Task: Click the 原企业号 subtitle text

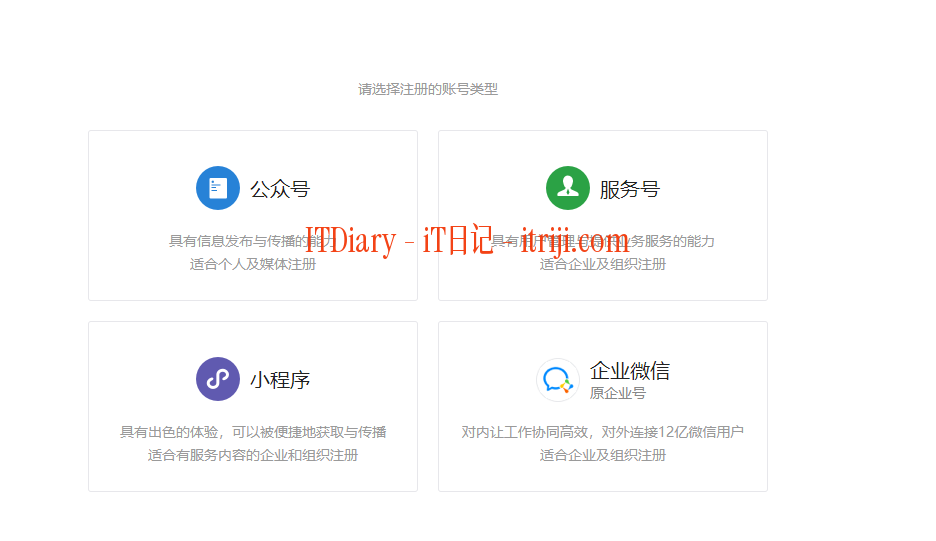Action: (x=618, y=394)
